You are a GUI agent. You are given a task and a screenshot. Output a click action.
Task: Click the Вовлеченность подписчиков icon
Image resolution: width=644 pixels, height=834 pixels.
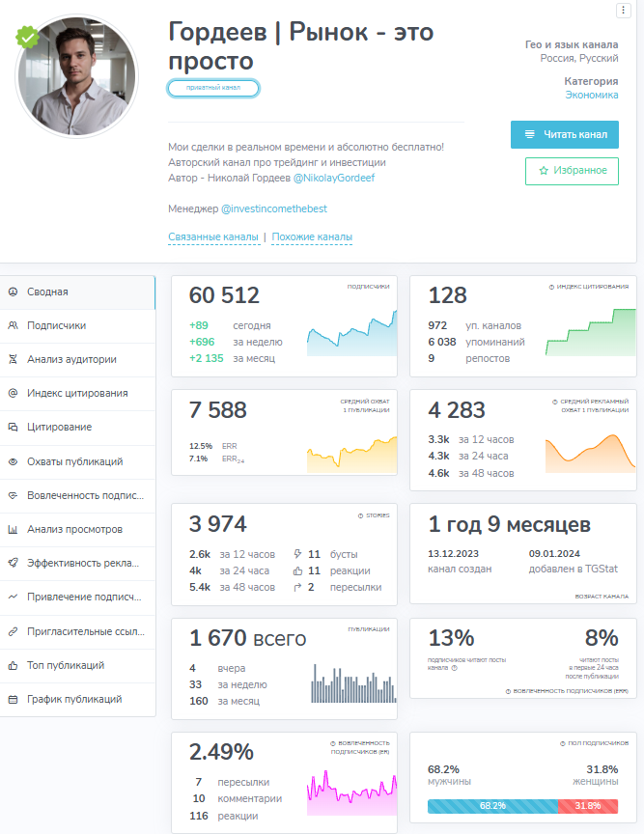click(x=13, y=495)
